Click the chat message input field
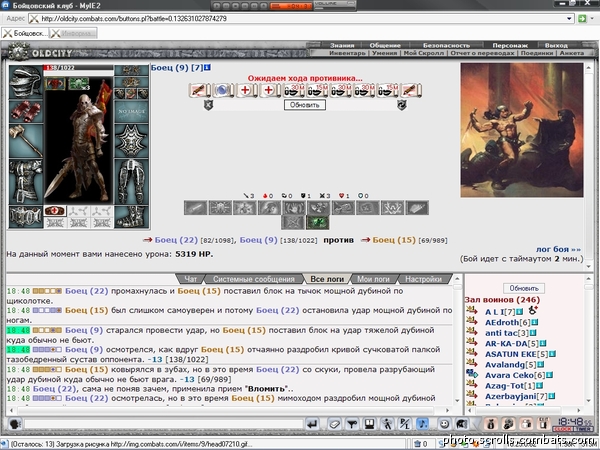600x450 pixels. click(x=164, y=424)
